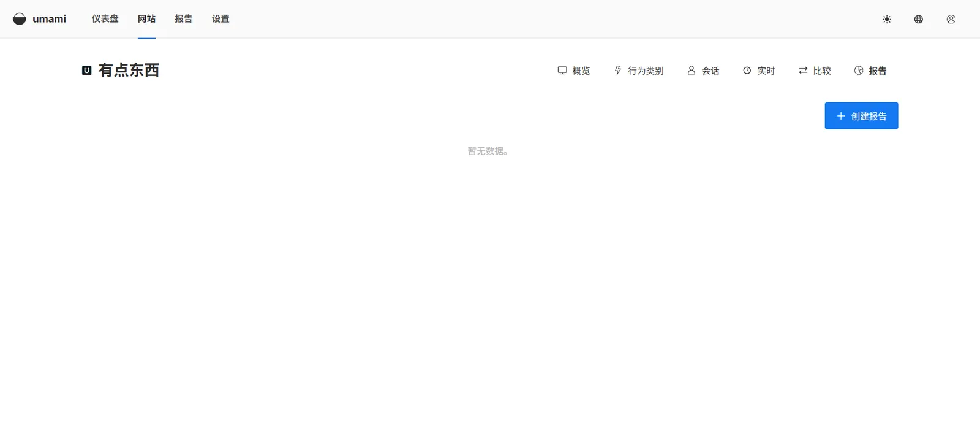Click the swap arrows icon for 比较

click(803, 71)
